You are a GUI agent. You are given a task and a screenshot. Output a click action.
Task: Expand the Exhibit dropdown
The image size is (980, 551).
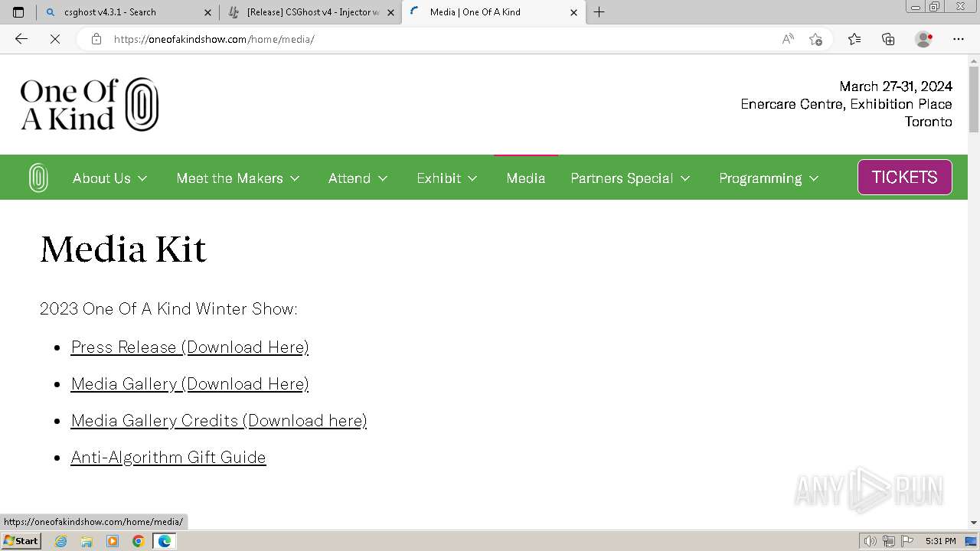tap(447, 178)
